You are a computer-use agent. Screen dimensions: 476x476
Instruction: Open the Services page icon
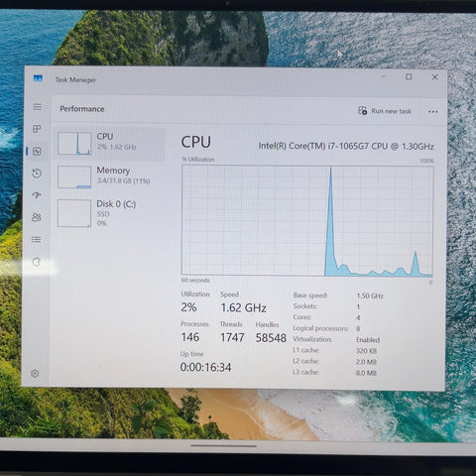(x=37, y=262)
